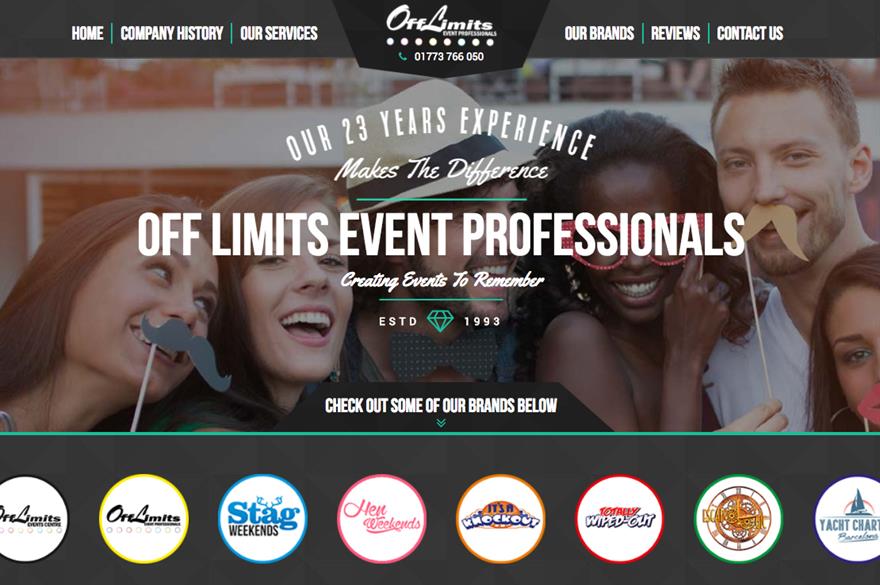The image size is (880, 585).
Task: Select the Yacht Charter Barcelona brand logo
Action: tap(847, 518)
